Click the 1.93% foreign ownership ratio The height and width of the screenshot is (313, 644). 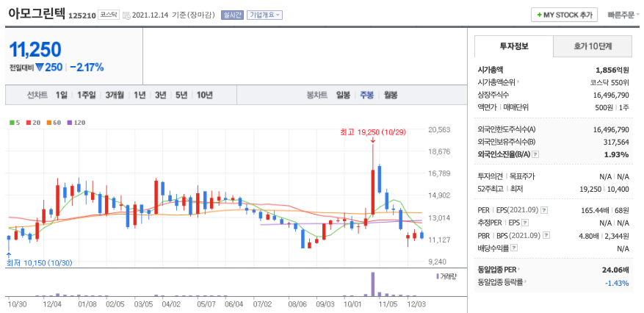click(618, 154)
